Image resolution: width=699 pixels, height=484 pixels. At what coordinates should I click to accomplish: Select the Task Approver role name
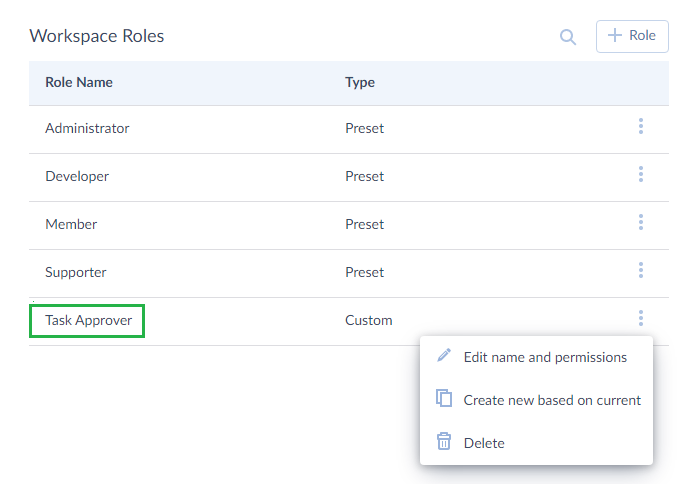[x=89, y=320]
